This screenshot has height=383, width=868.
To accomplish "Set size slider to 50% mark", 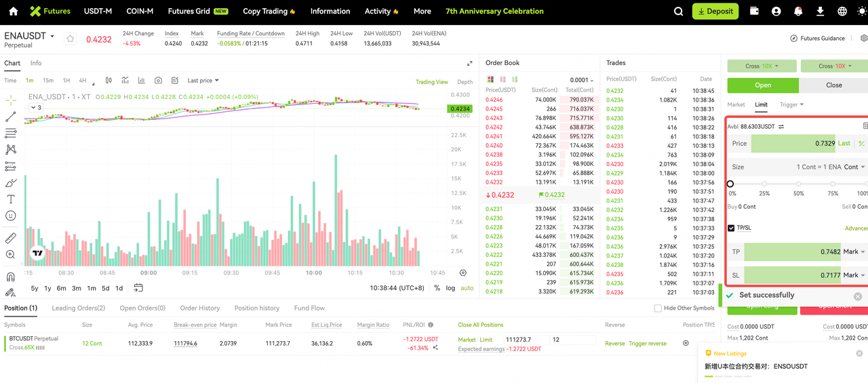I will pos(799,184).
